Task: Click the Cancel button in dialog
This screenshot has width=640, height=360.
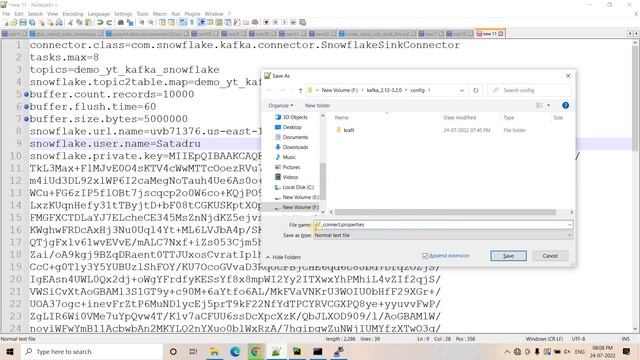Action: pyautogui.click(x=550, y=256)
